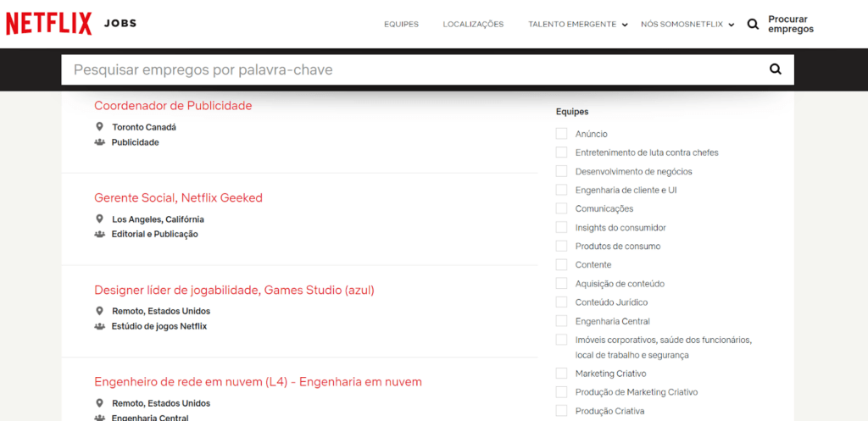Open the Coordenador de Publicidade job
Image resolution: width=868 pixels, height=421 pixels.
coord(173,106)
